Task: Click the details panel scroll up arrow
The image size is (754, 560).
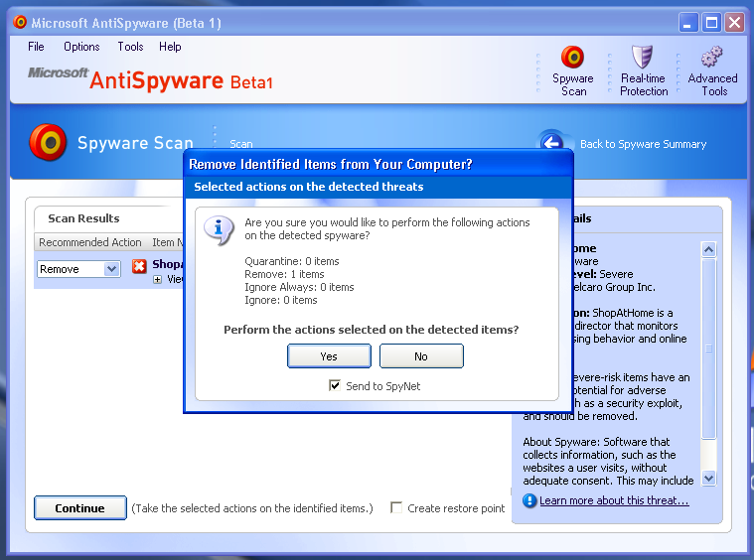Action: point(708,249)
